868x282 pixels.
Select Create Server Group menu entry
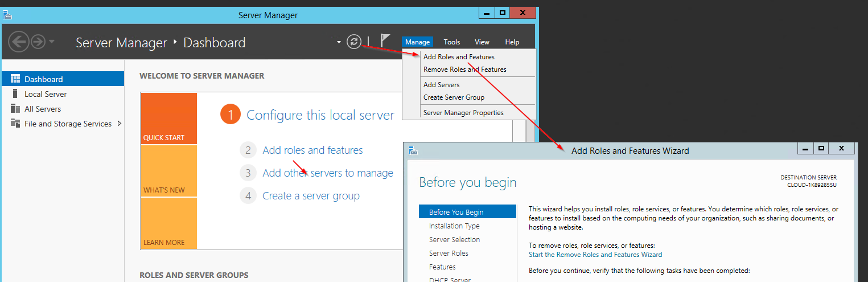click(454, 97)
